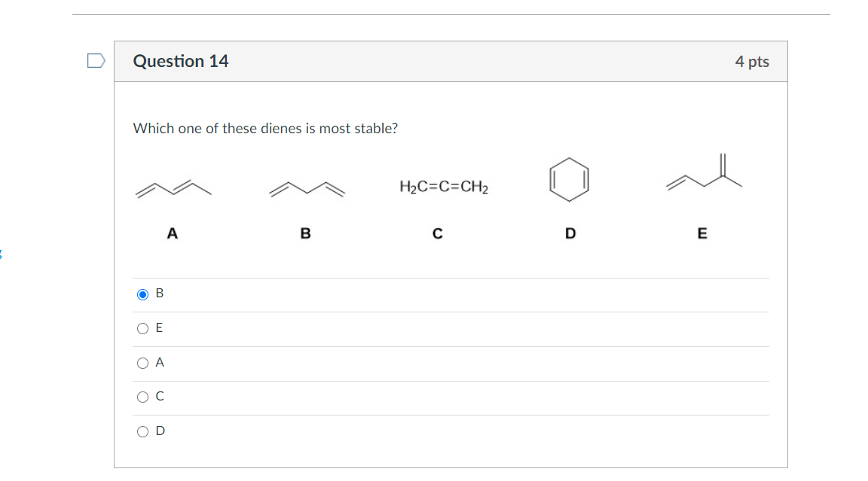Select answer option E

click(x=143, y=328)
